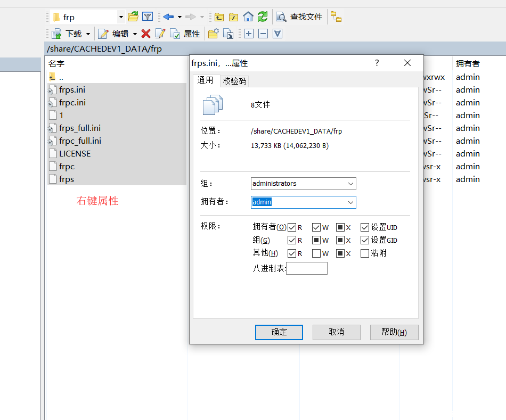Open the 组 group dropdown
Screen dimensions: 506x420
tap(351, 183)
